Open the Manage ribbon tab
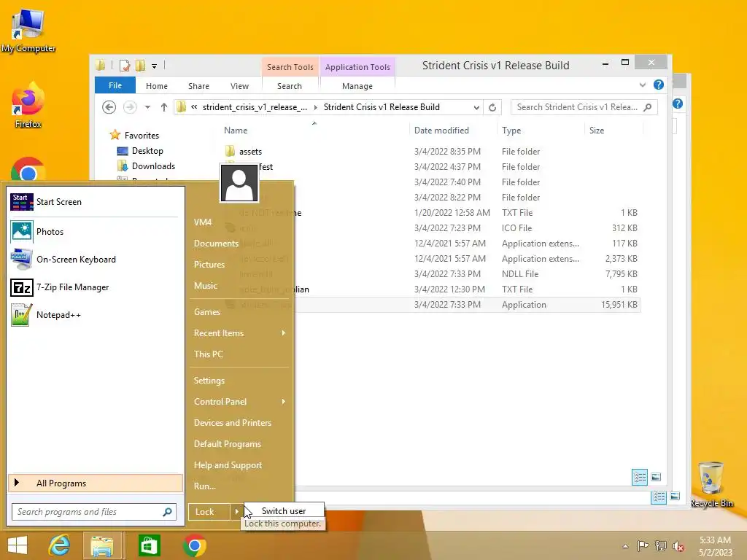747x560 pixels. 357,86
